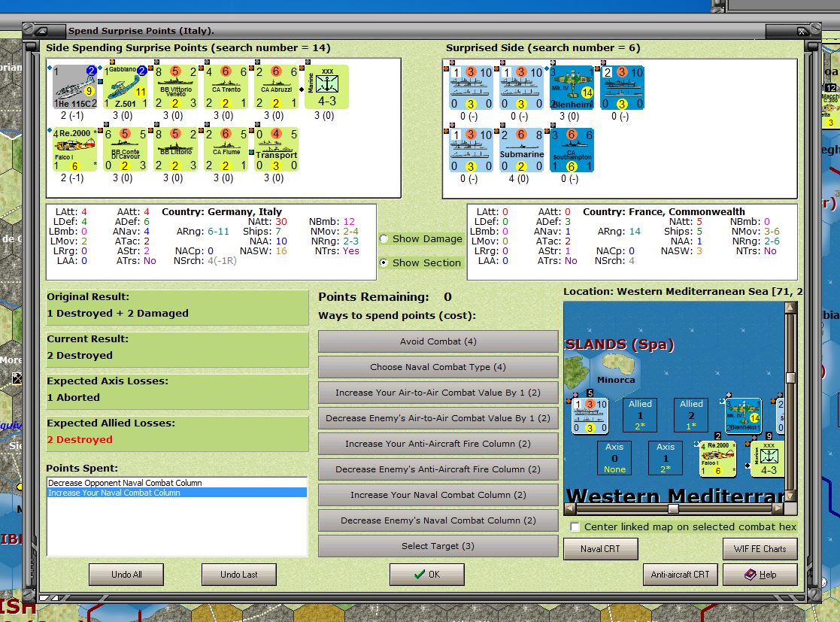The image size is (840, 622).
Task: Click Select Target (3) button
Action: tap(438, 546)
